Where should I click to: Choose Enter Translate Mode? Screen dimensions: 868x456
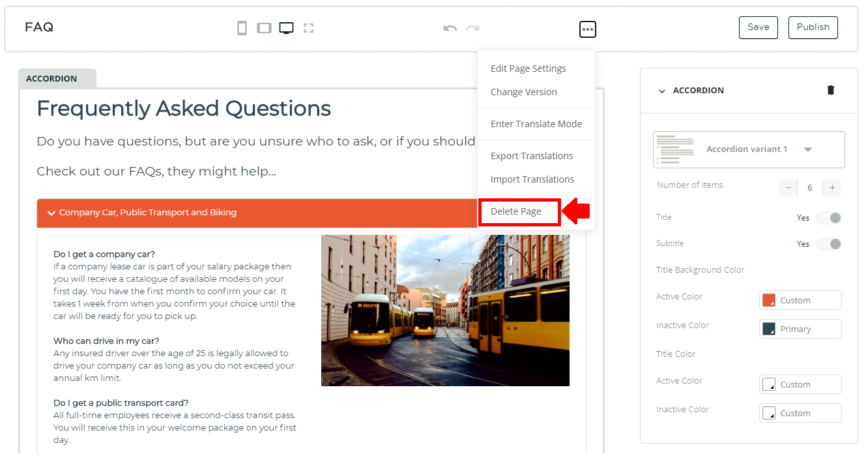point(536,124)
